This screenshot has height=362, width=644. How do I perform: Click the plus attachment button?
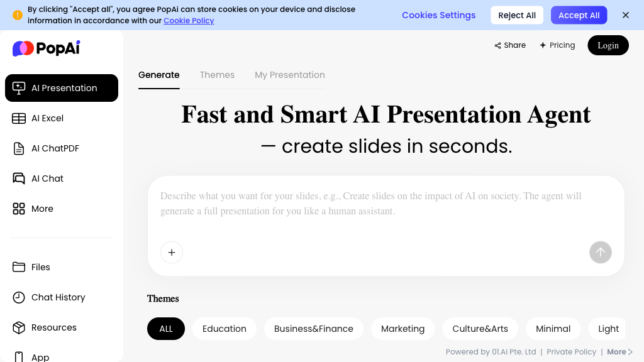point(172,252)
